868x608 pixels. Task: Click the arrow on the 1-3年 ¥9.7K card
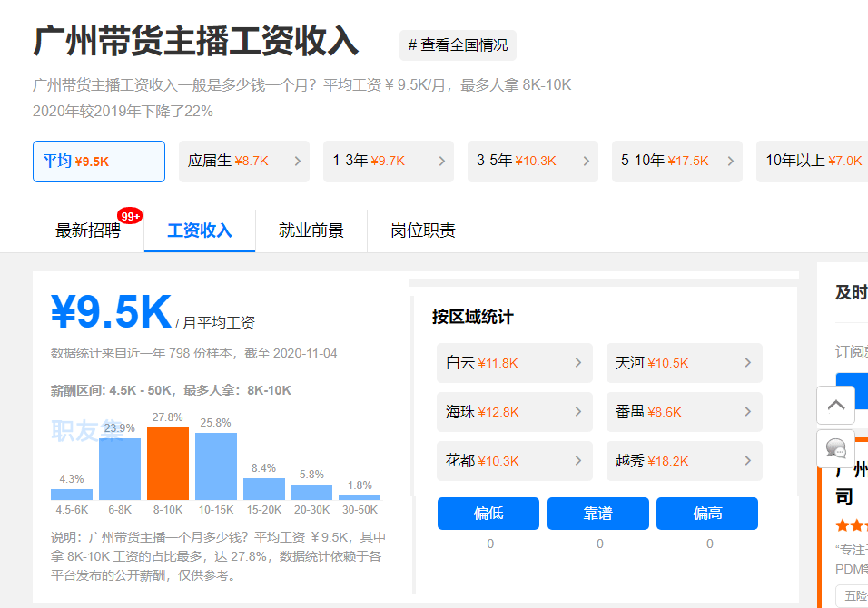point(440,161)
